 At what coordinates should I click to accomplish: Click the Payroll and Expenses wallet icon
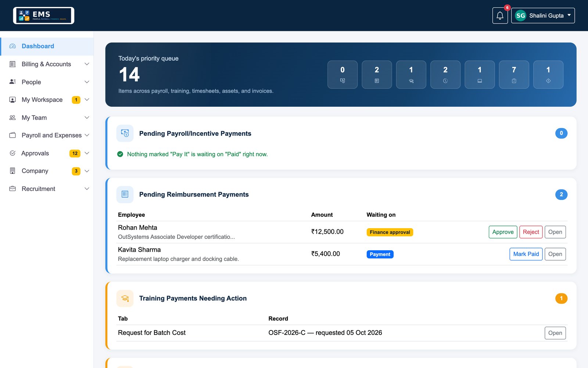(12, 135)
